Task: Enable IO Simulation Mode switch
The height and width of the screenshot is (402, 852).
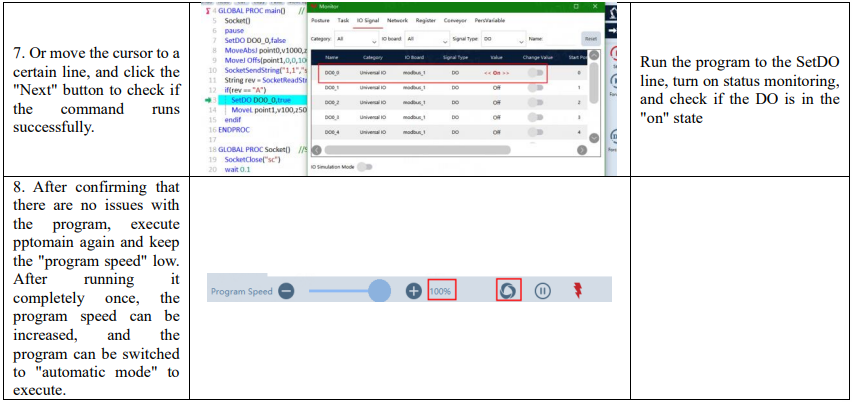Action: pyautogui.click(x=365, y=167)
